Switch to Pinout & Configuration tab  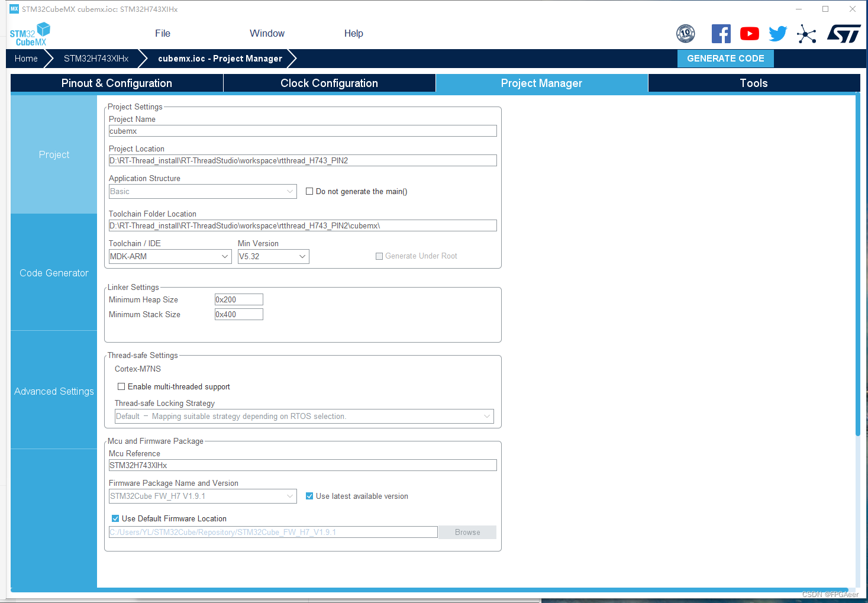[117, 83]
